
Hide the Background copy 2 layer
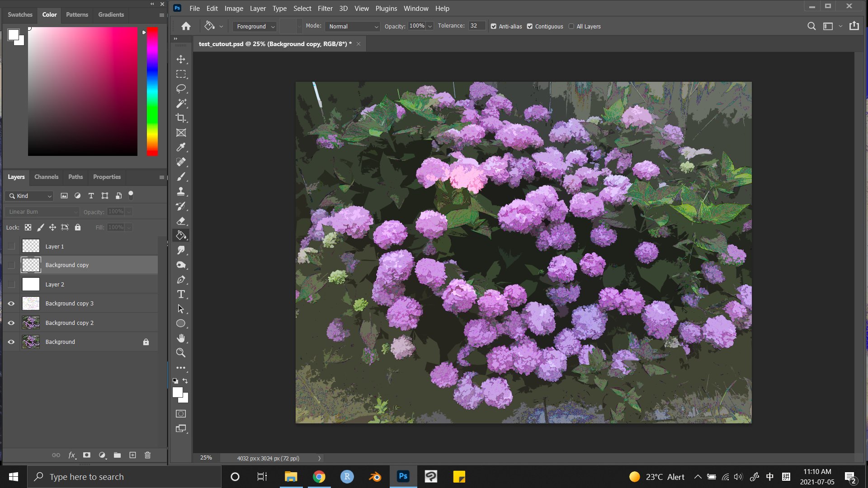pos(11,323)
